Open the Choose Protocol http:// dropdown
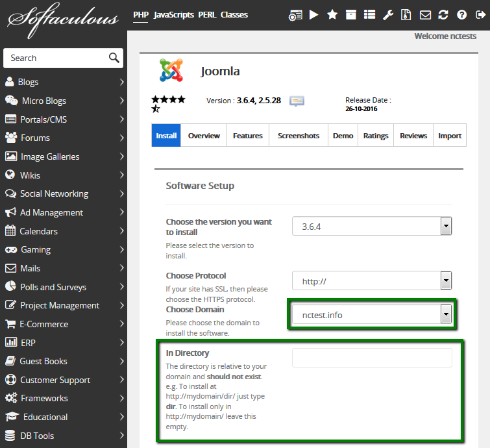Image resolution: width=490 pixels, height=448 pixels. click(371, 281)
